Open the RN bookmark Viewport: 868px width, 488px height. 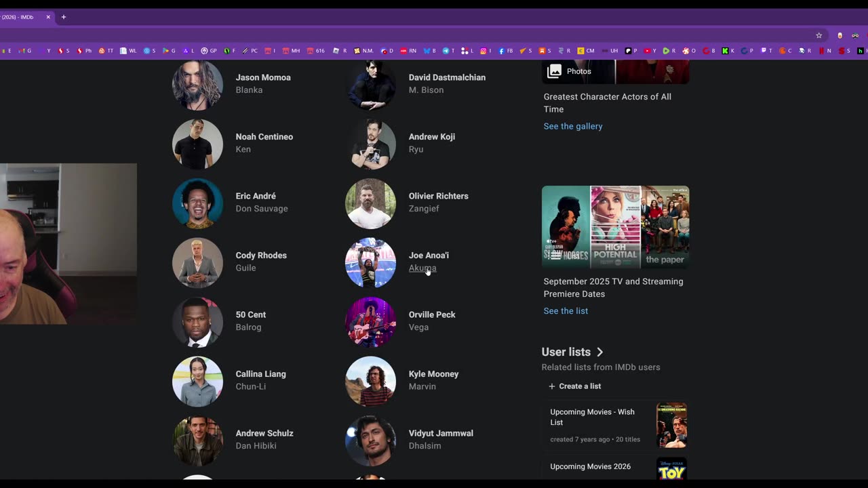coord(408,51)
